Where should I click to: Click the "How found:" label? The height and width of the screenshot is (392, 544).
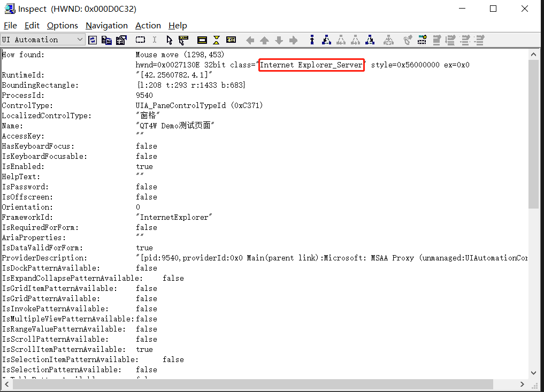[x=23, y=55]
